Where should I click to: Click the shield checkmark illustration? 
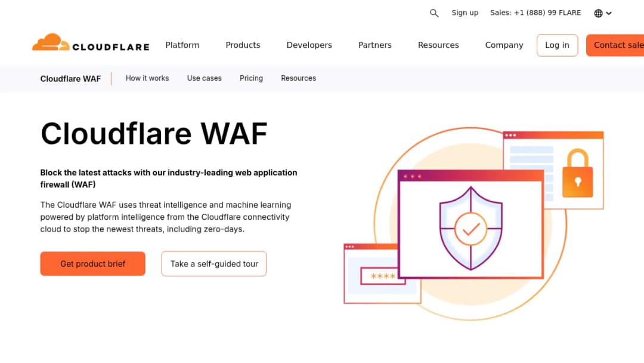click(x=470, y=229)
